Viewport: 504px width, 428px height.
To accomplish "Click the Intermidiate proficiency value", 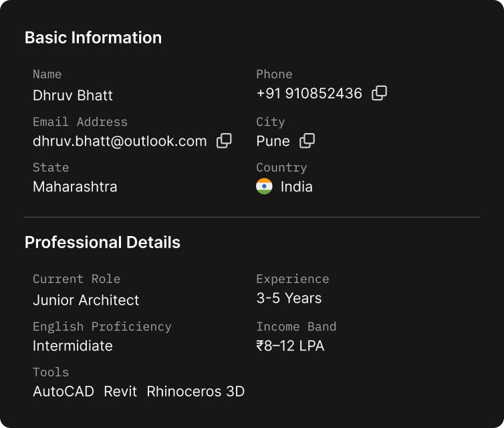I will [73, 346].
